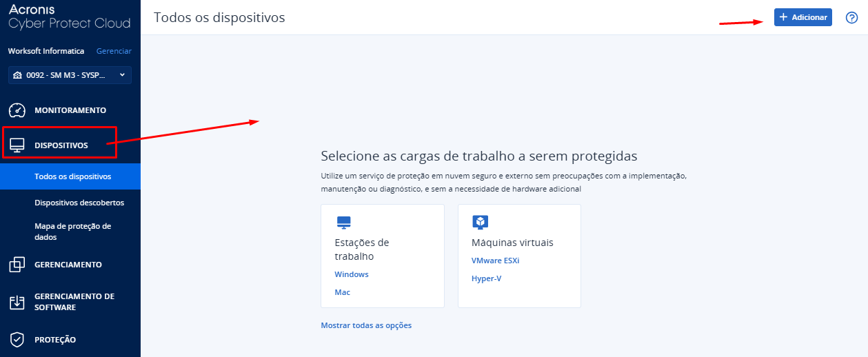Click the Máquinas virtuais cube icon

click(x=480, y=222)
